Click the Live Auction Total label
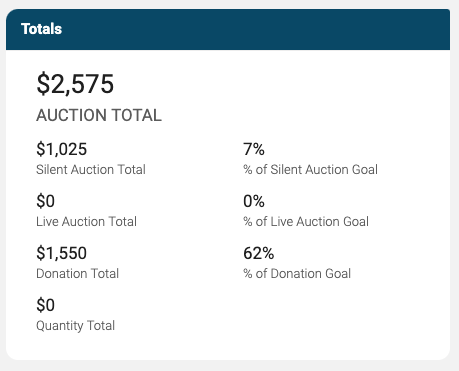The image size is (459, 371). (x=86, y=221)
